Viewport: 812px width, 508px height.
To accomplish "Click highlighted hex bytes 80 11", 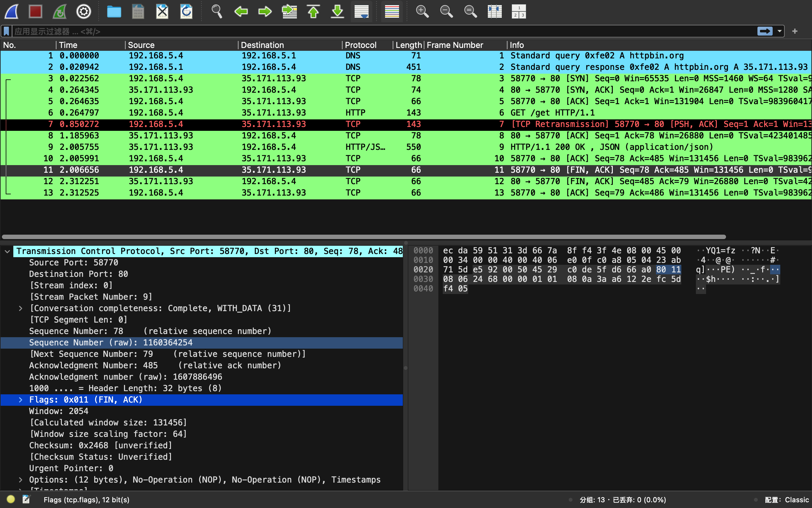I will click(x=668, y=270).
